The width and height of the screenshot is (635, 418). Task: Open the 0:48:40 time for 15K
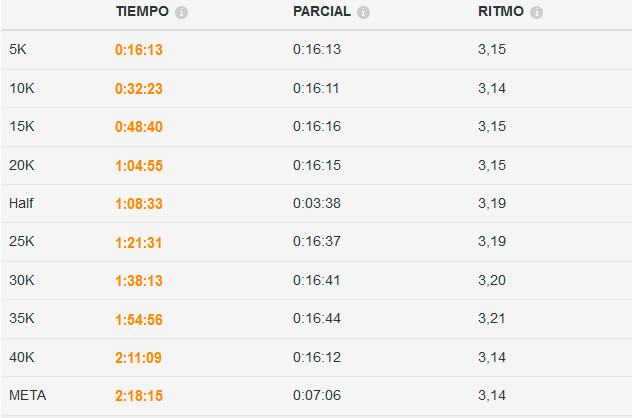(x=139, y=127)
